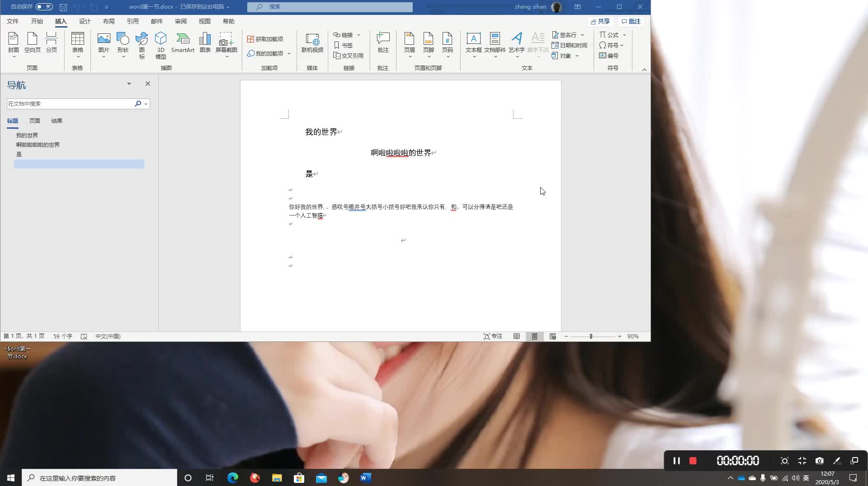Pause the screen recording
868x486 pixels.
coord(676,461)
